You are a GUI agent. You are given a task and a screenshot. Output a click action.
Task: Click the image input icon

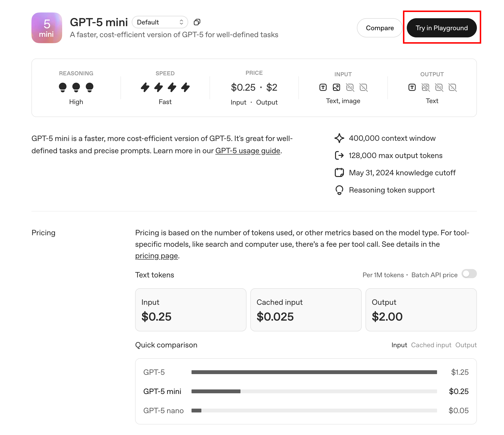coord(336,87)
